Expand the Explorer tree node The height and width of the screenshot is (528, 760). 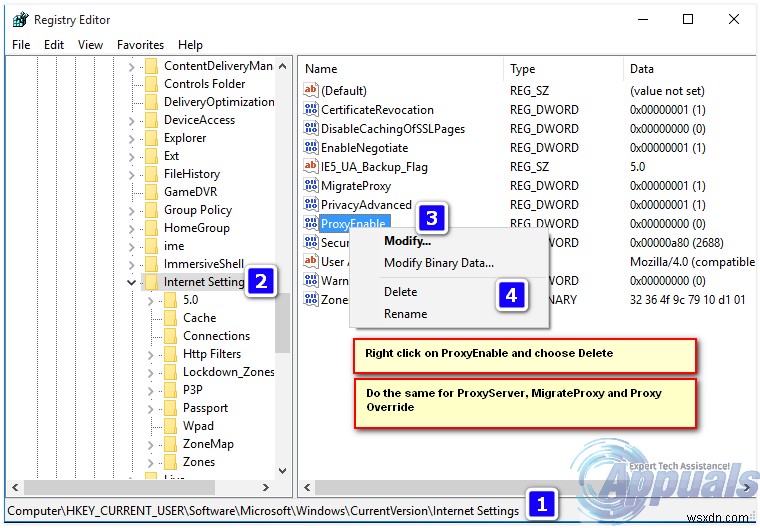pos(131,139)
